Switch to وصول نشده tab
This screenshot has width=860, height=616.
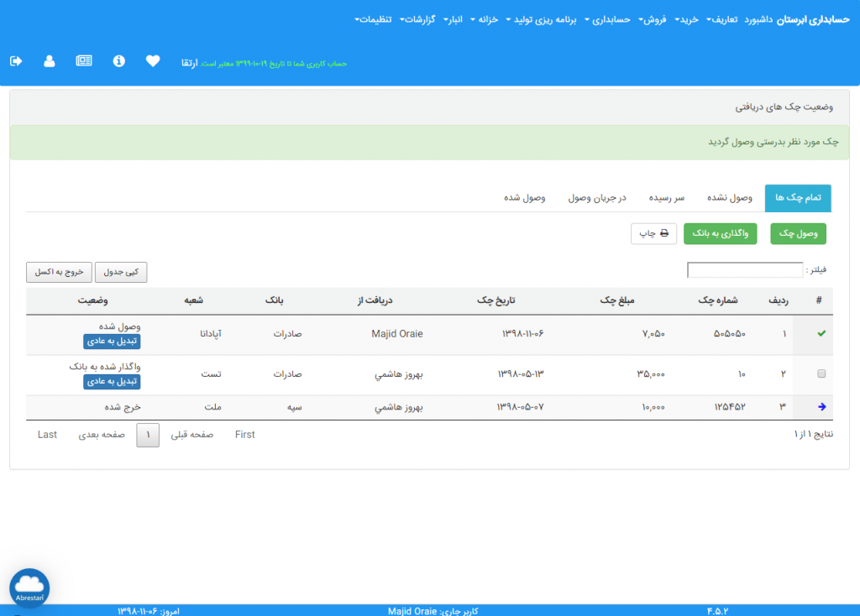tap(730, 198)
